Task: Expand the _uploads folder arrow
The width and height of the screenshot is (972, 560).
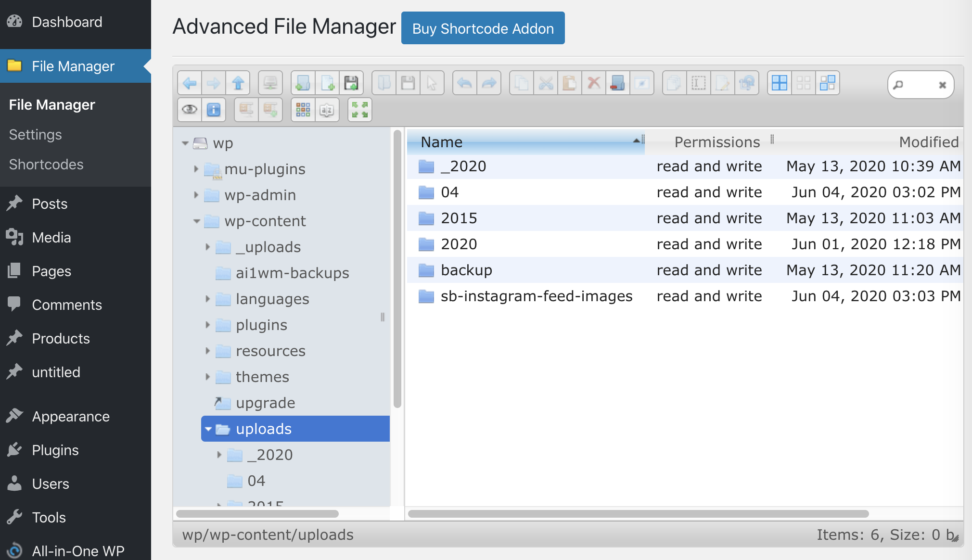Action: [x=207, y=247]
